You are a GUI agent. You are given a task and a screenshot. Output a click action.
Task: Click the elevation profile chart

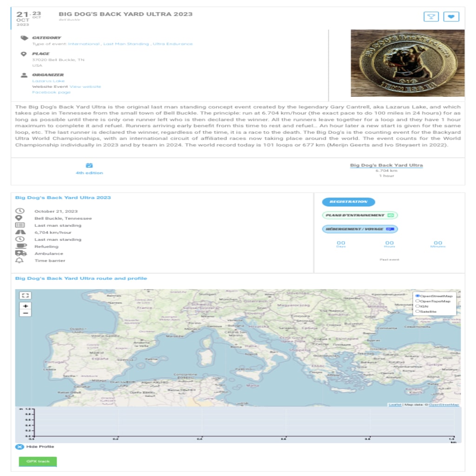coord(238,425)
